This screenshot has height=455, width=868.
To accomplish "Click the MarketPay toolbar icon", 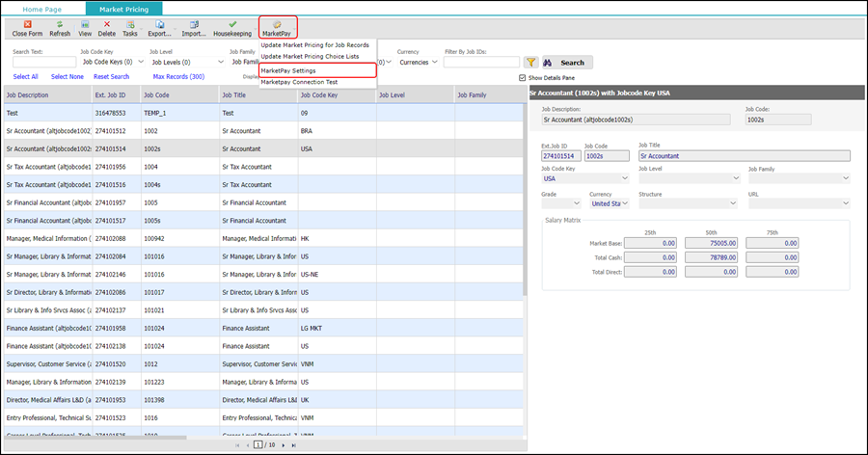I will tap(277, 24).
